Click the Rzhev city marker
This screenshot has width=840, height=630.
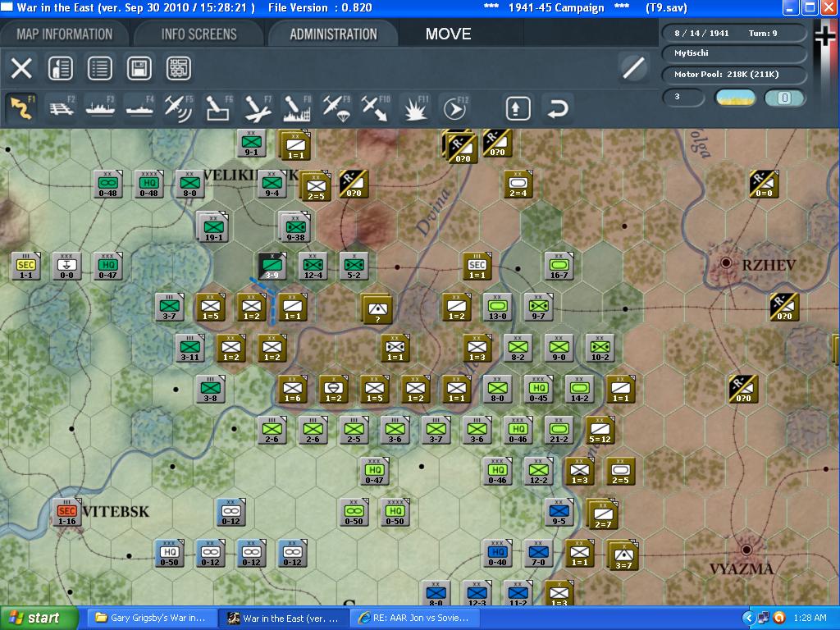coord(726,262)
